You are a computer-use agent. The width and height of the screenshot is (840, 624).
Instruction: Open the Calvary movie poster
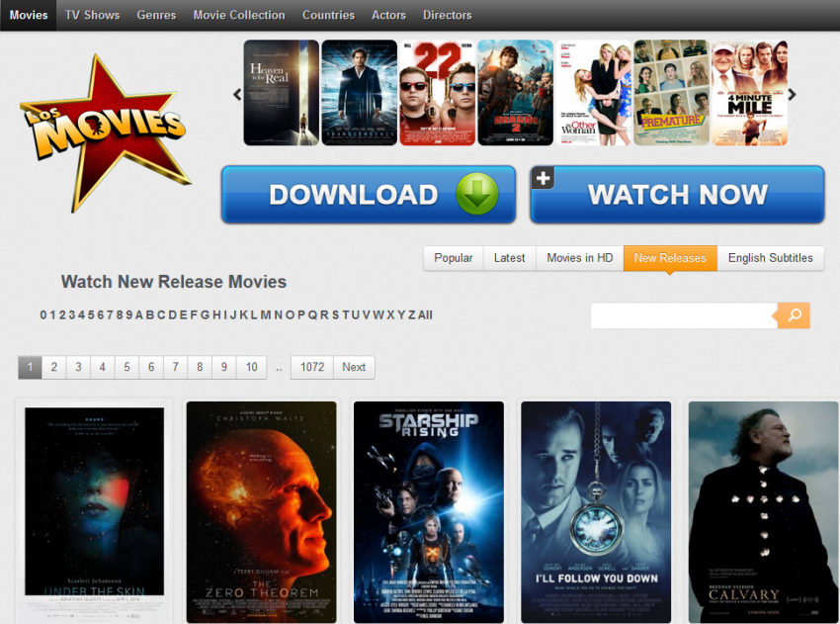pos(763,512)
